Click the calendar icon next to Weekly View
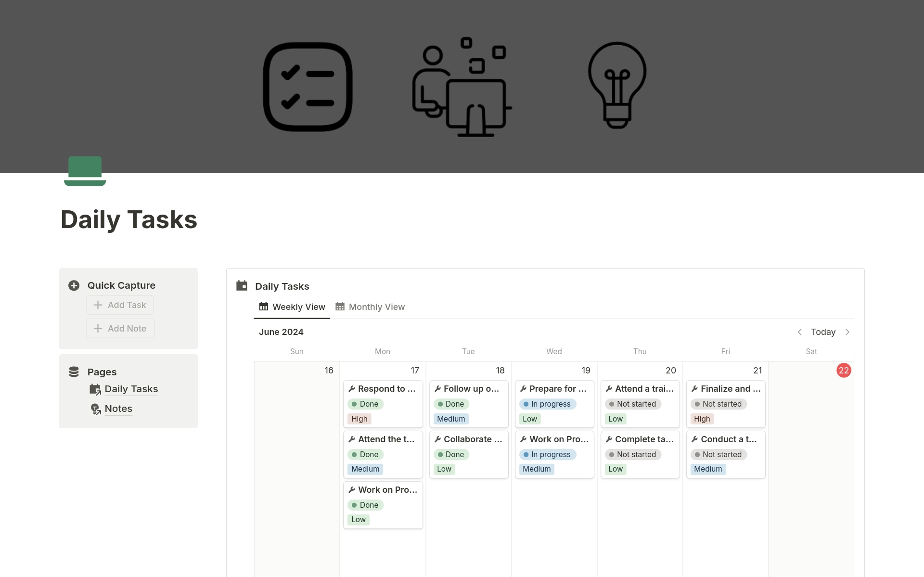Viewport: 924px width, 577px height. point(263,307)
